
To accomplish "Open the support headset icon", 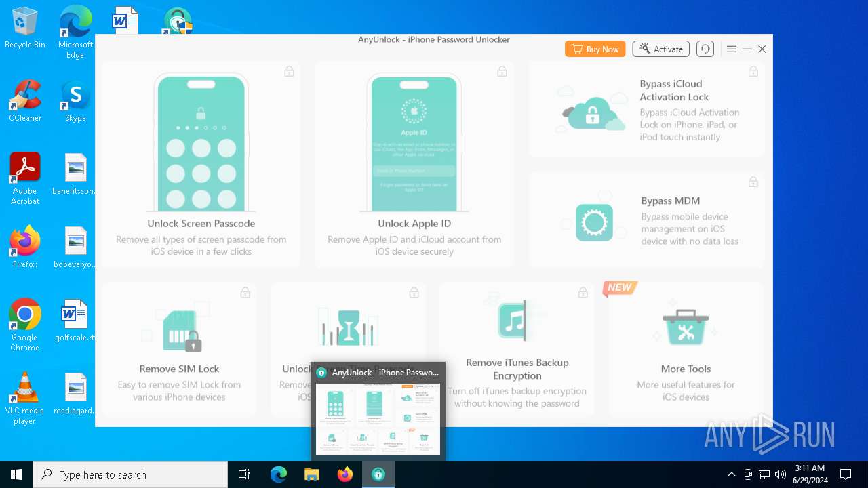I will (x=705, y=49).
